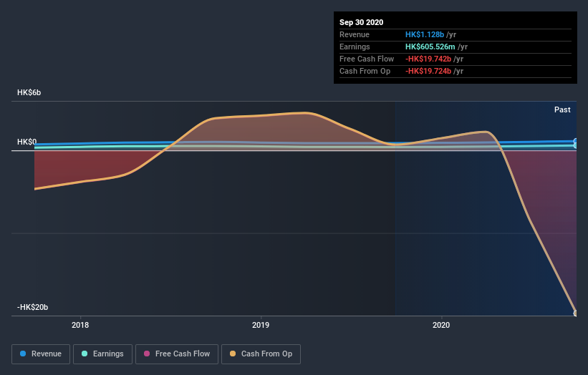The image size is (588, 375).
Task: Click the Past label in chart
Action: pos(562,109)
